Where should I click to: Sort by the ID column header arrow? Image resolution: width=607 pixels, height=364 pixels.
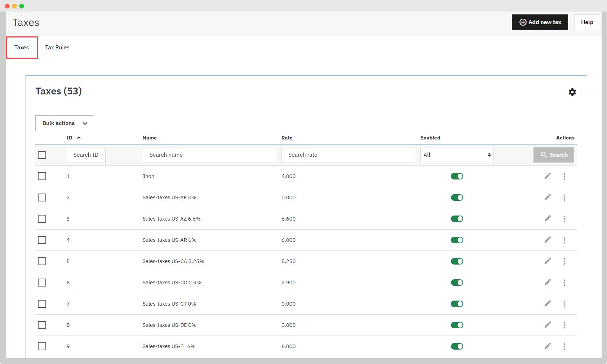79,138
